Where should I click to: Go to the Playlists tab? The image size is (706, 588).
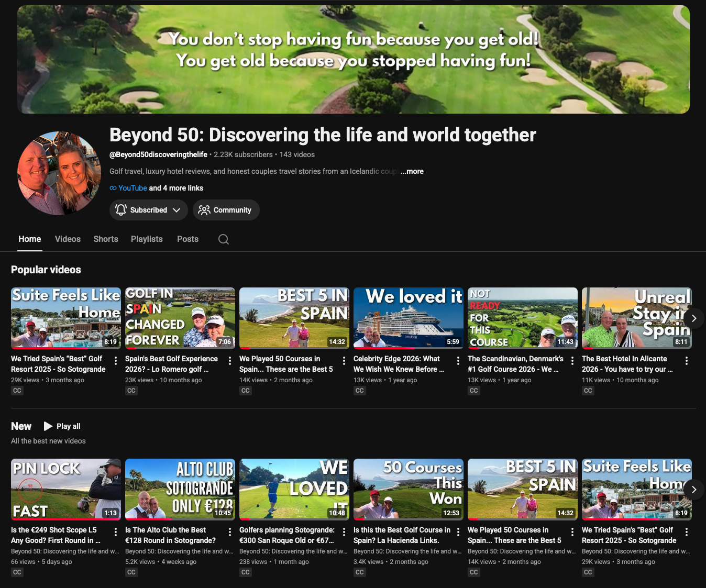pos(147,239)
